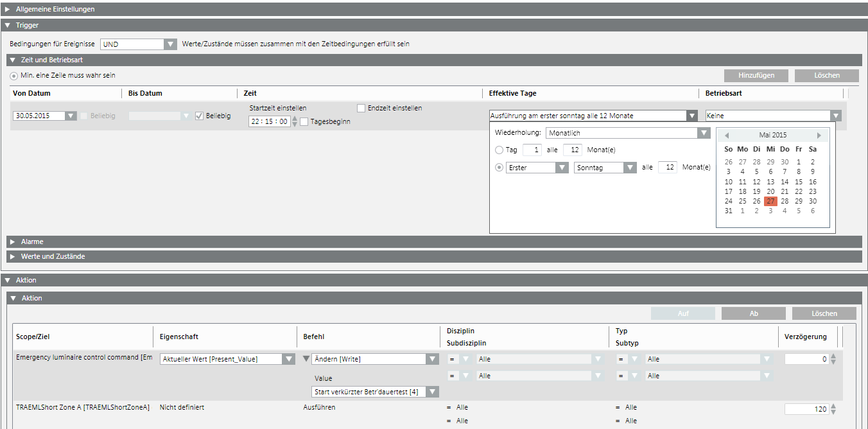Click the Hinzufügen button
Screen dimensions: 868x429
tap(756, 75)
